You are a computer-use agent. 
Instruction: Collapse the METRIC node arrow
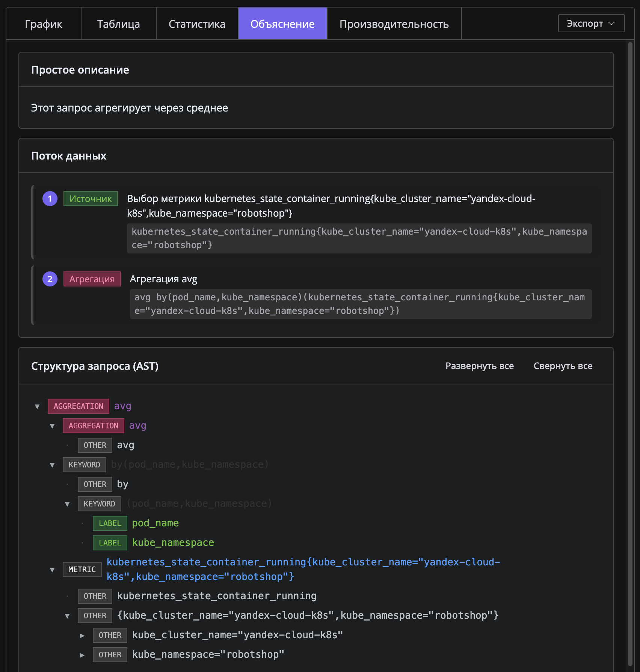pyautogui.click(x=52, y=570)
